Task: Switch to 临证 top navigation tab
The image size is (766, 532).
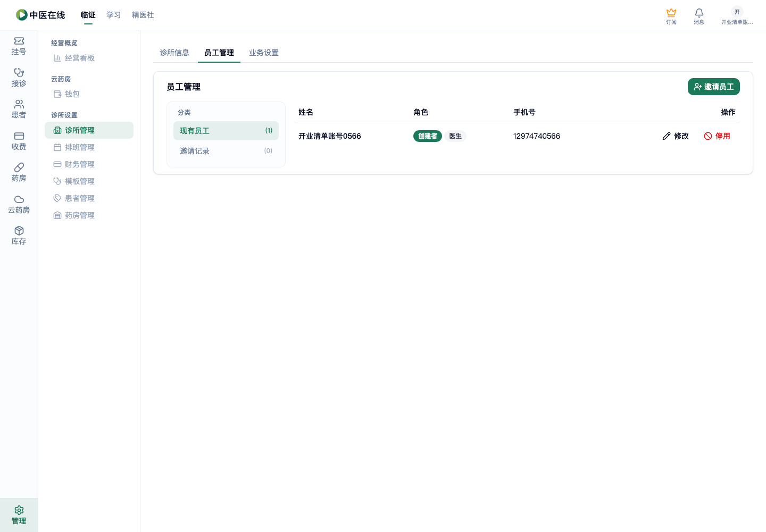Action: (88, 15)
